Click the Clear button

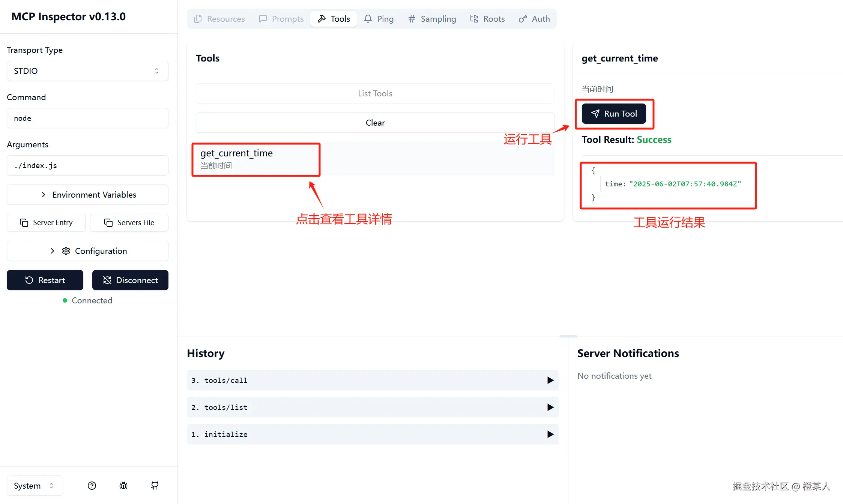pyautogui.click(x=375, y=123)
